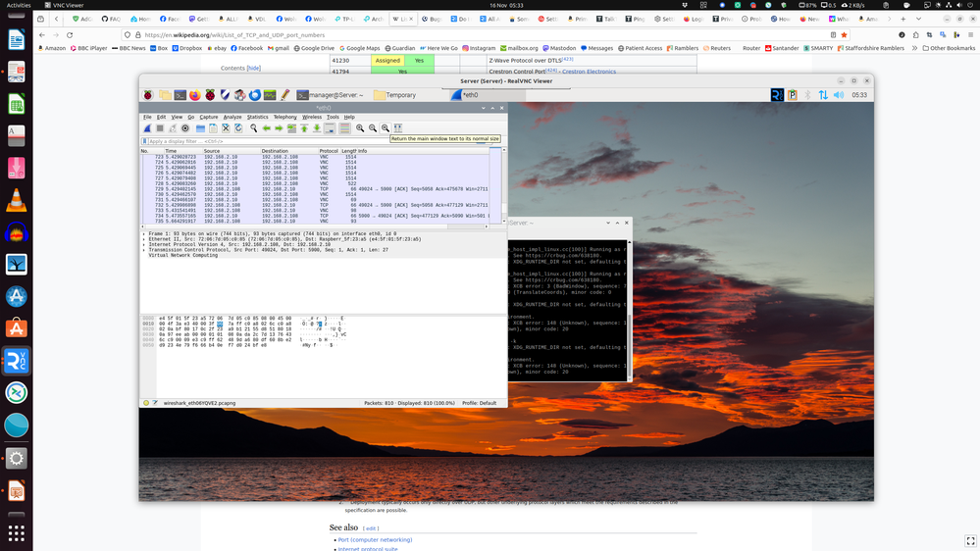Jump to the first packet
The height and width of the screenshot is (551, 980).
(304, 128)
